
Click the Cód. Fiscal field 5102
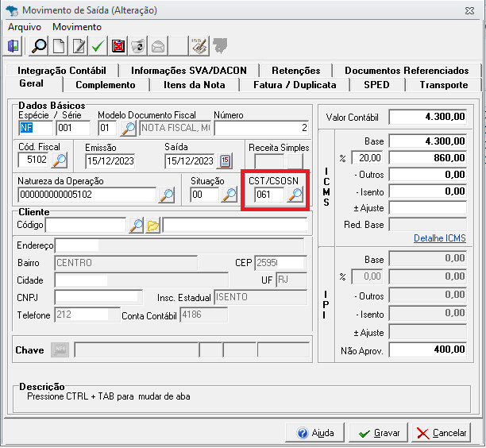34,160
